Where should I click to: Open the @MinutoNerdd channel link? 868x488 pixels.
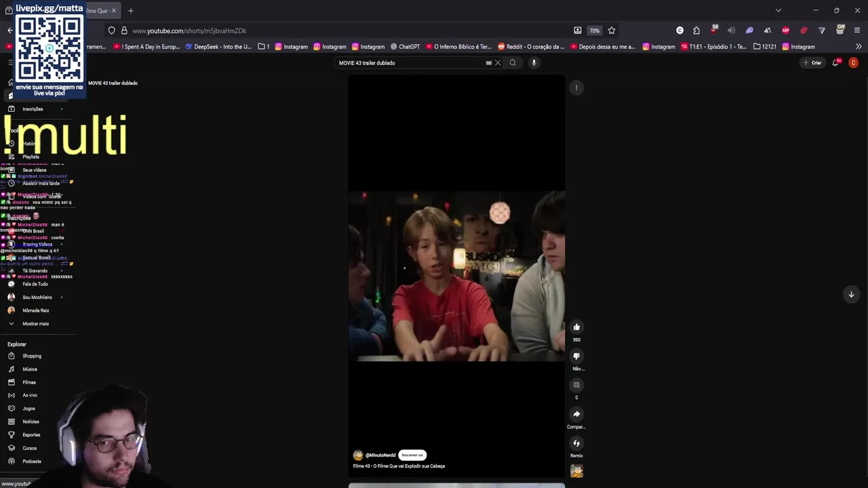[380, 455]
